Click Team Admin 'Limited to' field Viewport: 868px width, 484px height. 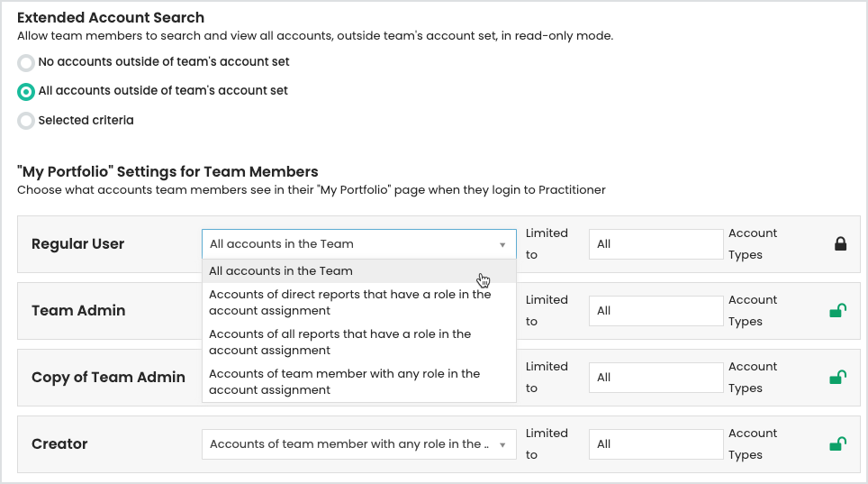coord(656,311)
